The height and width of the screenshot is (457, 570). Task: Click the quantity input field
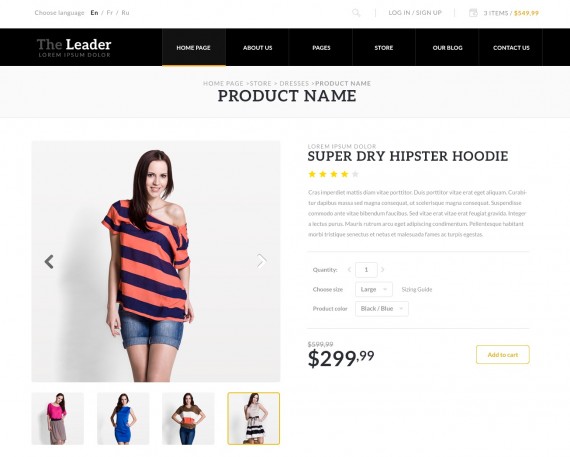click(x=366, y=270)
